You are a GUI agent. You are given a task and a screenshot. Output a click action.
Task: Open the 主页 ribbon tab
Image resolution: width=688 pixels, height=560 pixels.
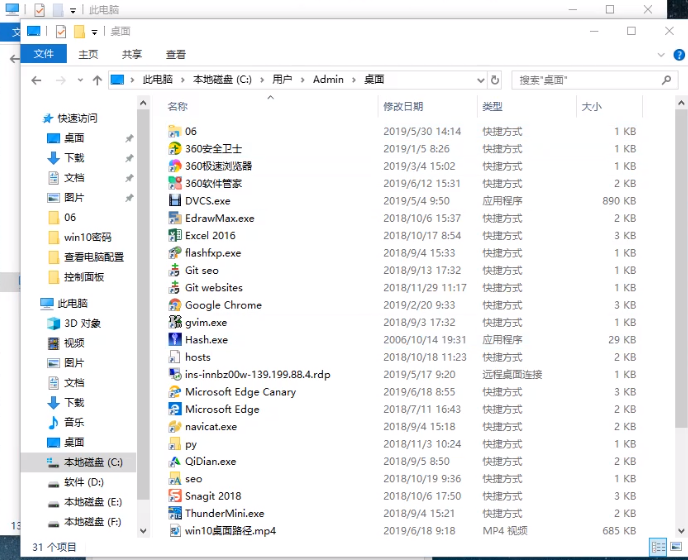(88, 54)
